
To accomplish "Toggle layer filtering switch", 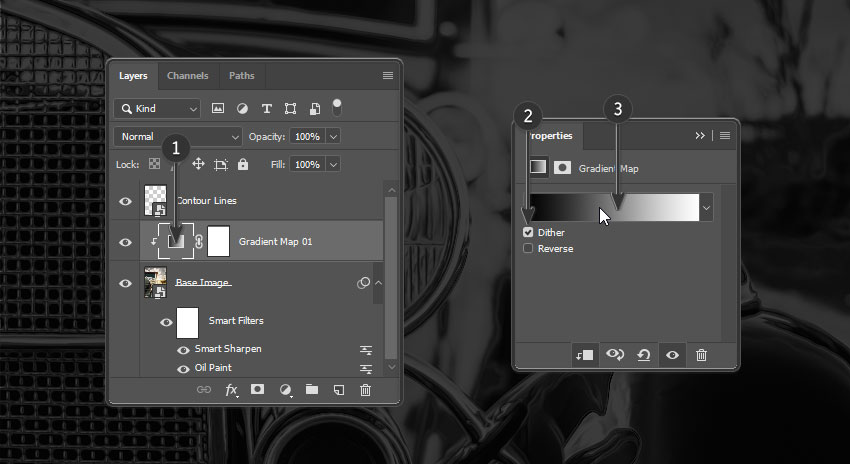I will coord(337,107).
